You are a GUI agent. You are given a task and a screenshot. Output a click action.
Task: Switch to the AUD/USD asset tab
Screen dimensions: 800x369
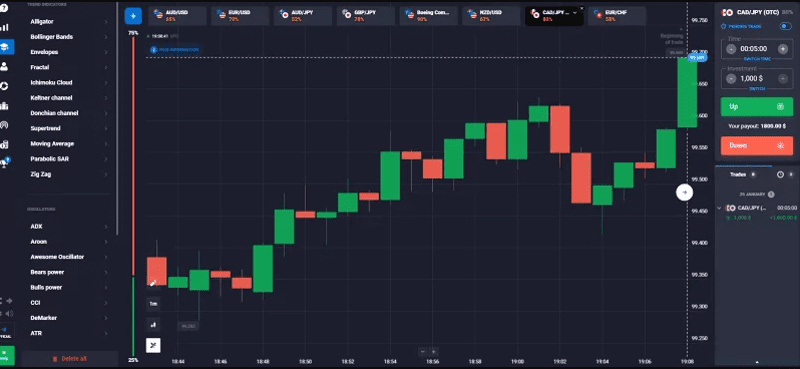point(177,16)
